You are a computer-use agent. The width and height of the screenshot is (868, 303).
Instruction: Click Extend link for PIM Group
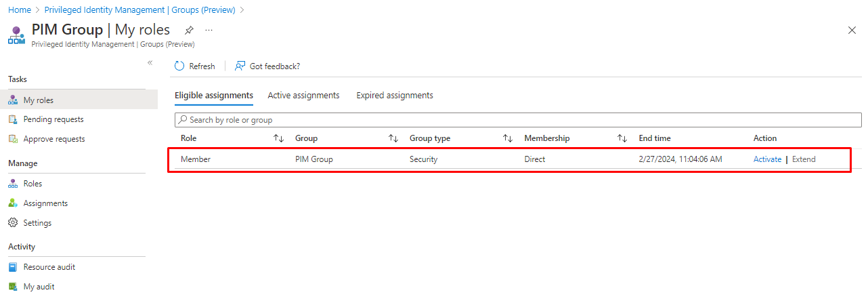804,159
